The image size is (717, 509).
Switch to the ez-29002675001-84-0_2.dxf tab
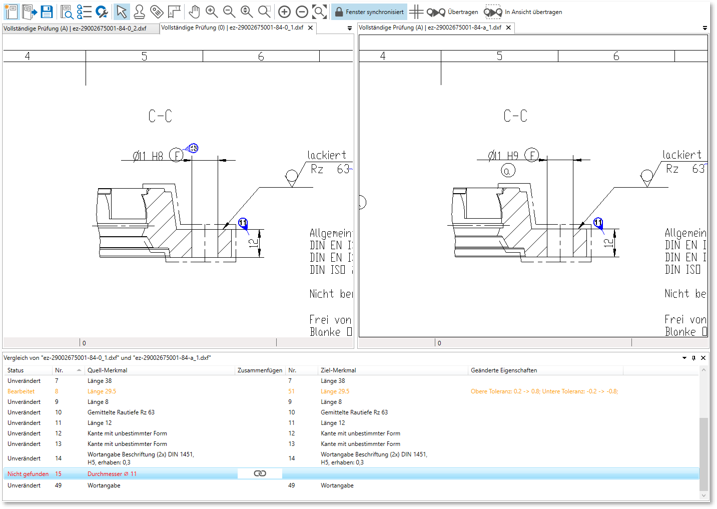[x=75, y=28]
